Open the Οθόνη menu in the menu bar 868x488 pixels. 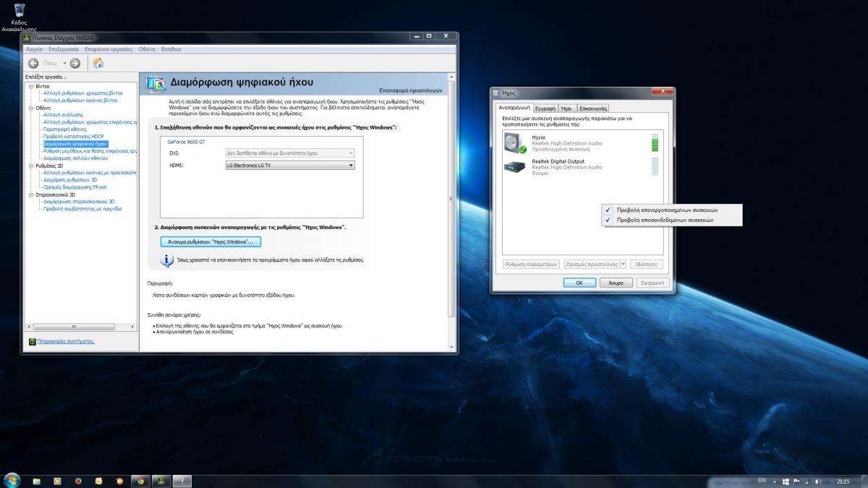coord(147,49)
